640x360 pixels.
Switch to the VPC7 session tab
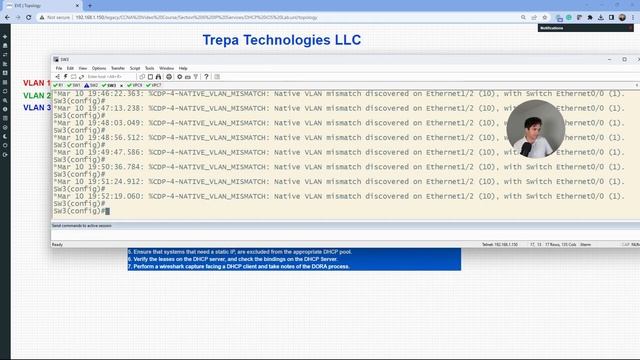pyautogui.click(x=154, y=85)
